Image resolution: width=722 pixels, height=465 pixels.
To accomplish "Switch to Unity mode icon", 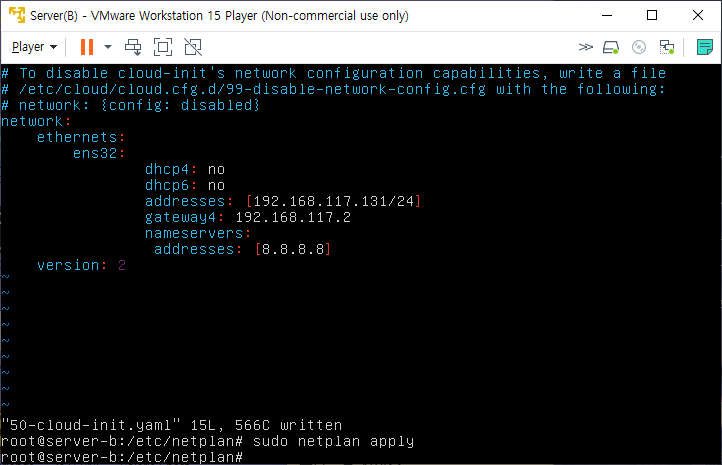I will [193, 47].
